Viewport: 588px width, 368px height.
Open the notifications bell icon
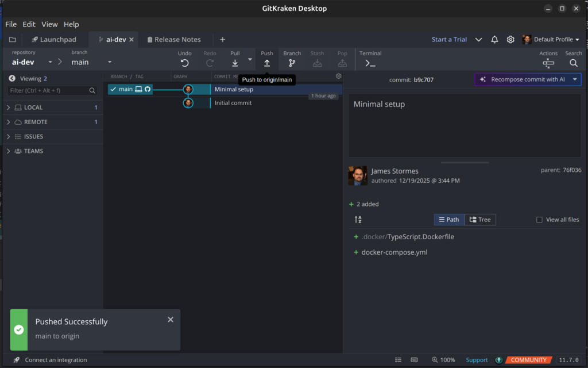point(494,40)
